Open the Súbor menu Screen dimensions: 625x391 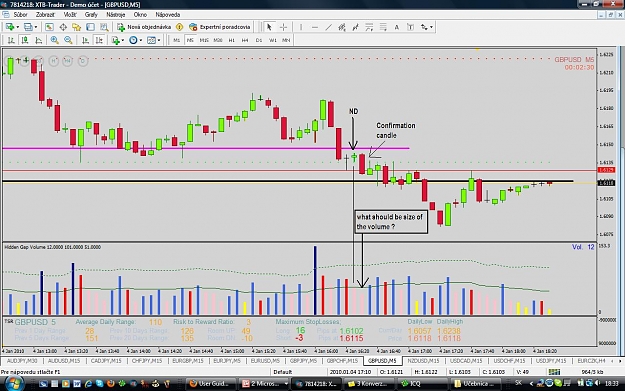tap(20, 15)
